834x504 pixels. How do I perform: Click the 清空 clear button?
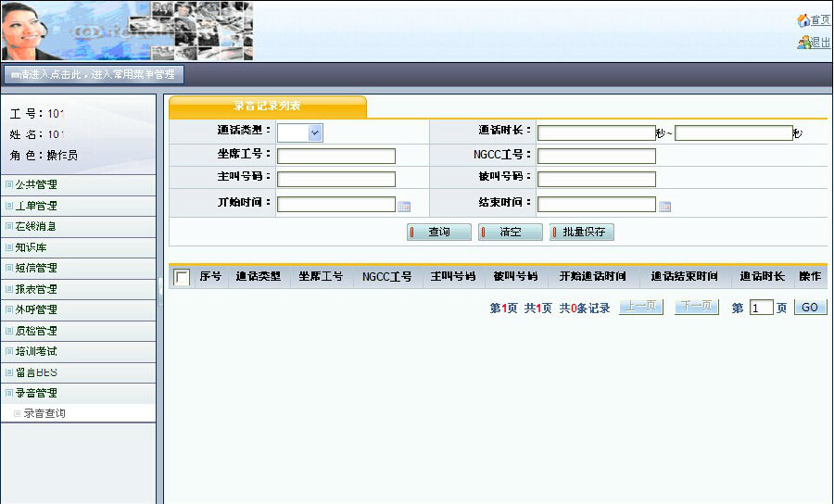(x=511, y=233)
